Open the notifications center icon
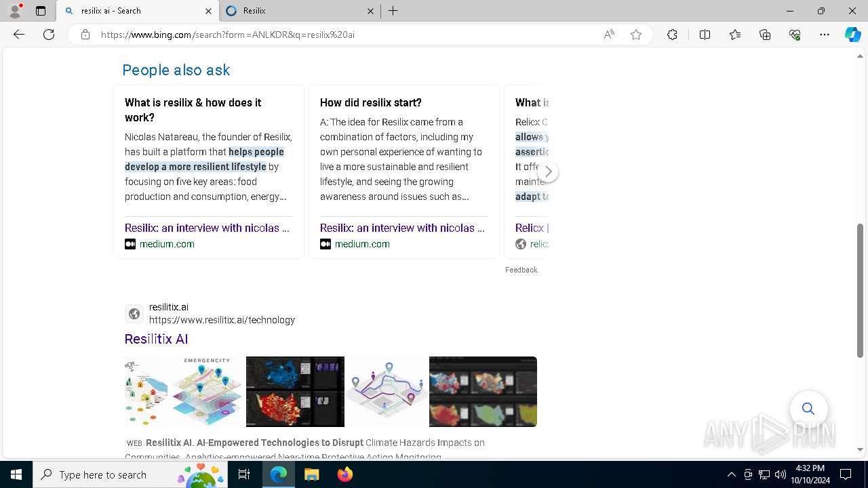Screen dimensions: 868x488 point(846,474)
